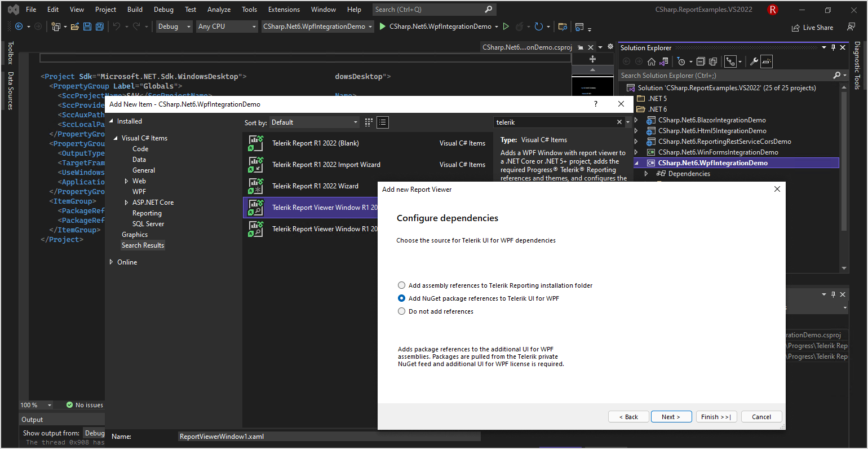Click the restart/refresh circular arrow icon
Image resolution: width=868 pixels, height=449 pixels.
[538, 27]
